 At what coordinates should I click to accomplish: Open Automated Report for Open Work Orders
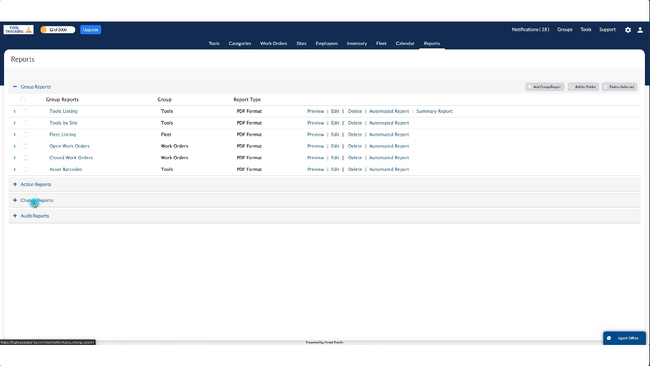[x=389, y=146]
